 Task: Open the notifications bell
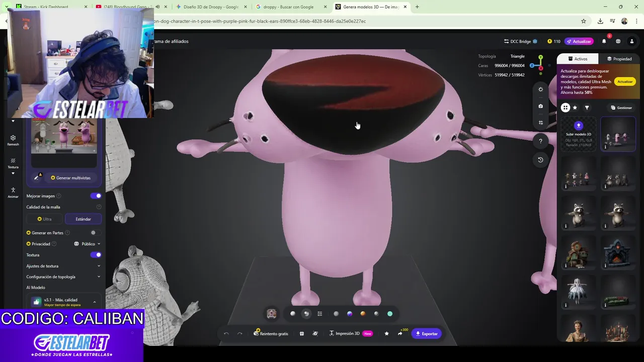(x=604, y=41)
